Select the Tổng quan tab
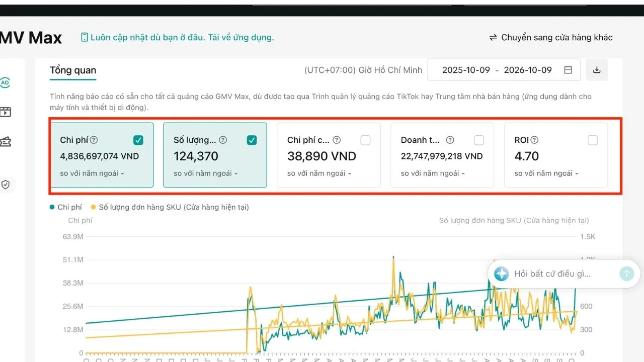This screenshot has width=644, height=362. click(73, 70)
